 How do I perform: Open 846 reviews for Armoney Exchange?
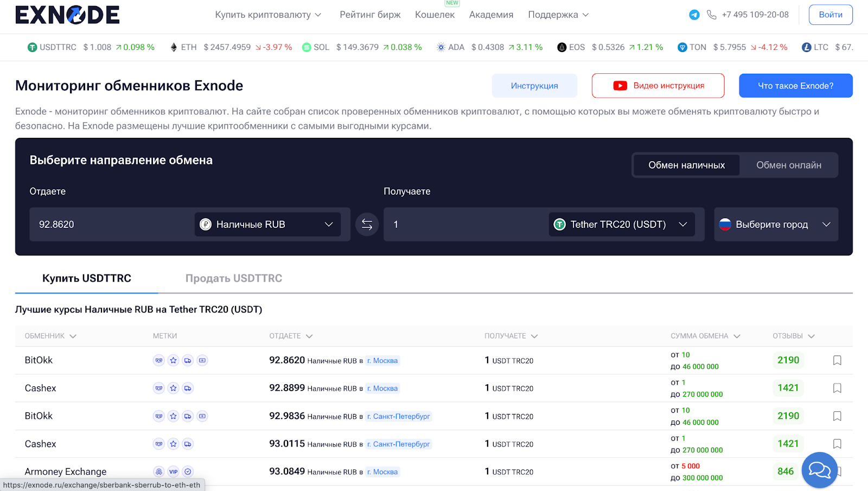(786, 471)
